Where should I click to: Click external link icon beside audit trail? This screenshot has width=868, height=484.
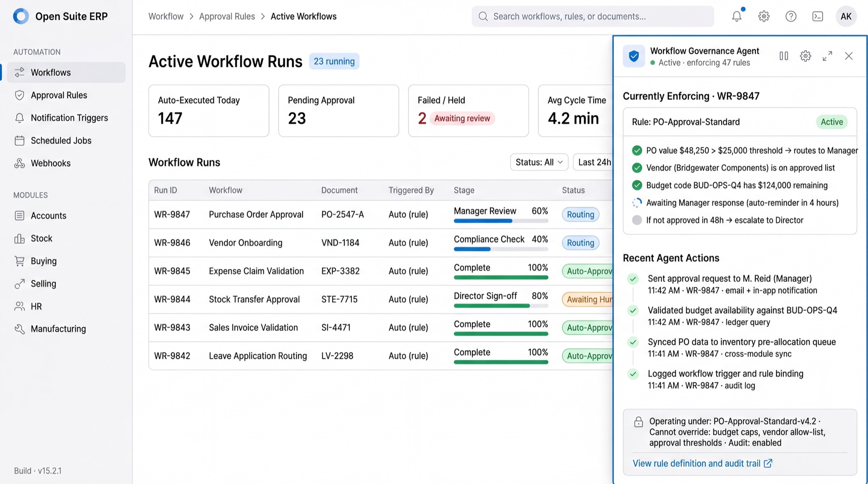pyautogui.click(x=768, y=463)
